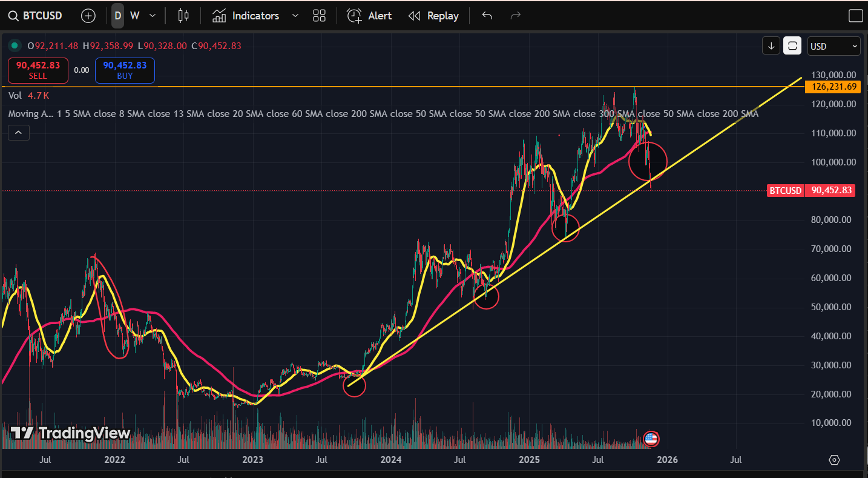Image resolution: width=868 pixels, height=478 pixels.
Task: Click the high value H92,358.99
Action: (108, 45)
